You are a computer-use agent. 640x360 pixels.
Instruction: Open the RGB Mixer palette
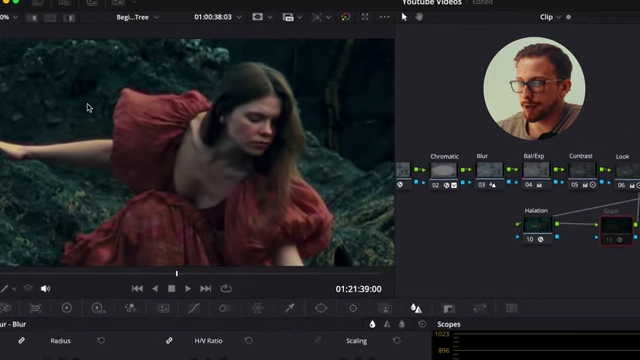point(130,308)
